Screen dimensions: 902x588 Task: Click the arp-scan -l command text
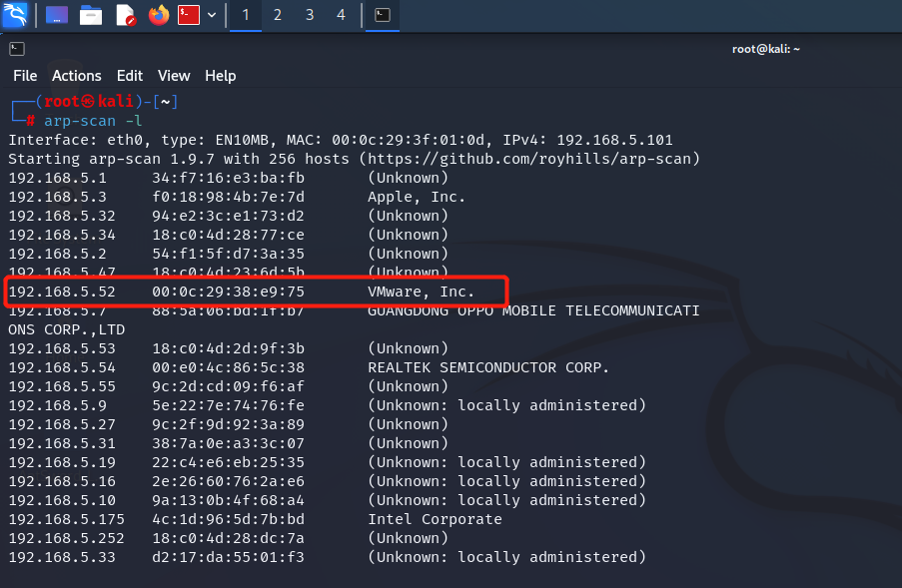(93, 121)
